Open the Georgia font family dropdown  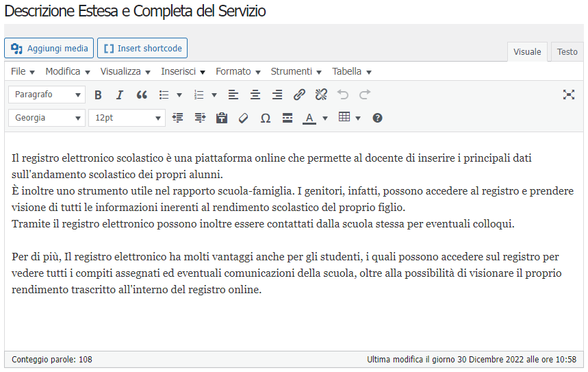pos(47,118)
